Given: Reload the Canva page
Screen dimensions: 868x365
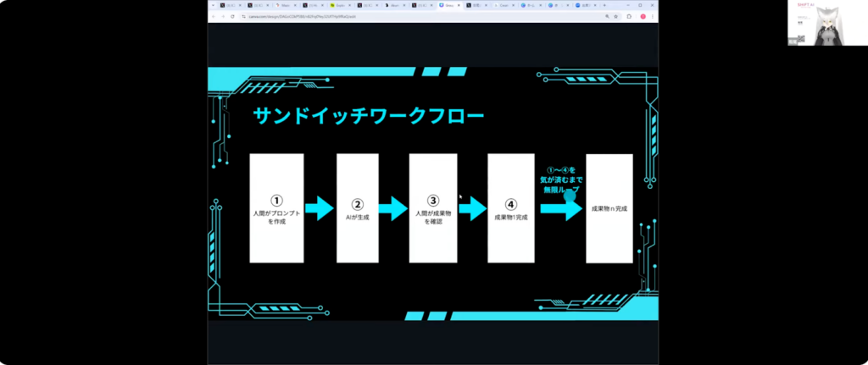Looking at the screenshot, I should 231,16.
